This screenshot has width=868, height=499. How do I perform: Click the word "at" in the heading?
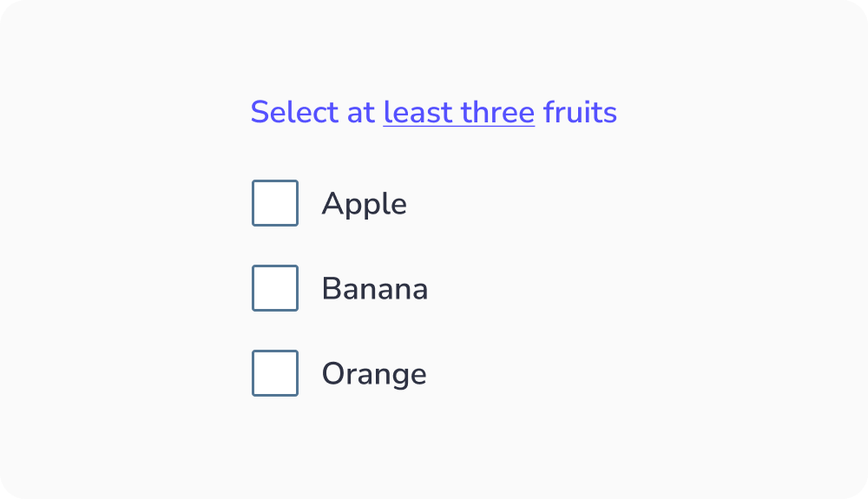tap(361, 113)
